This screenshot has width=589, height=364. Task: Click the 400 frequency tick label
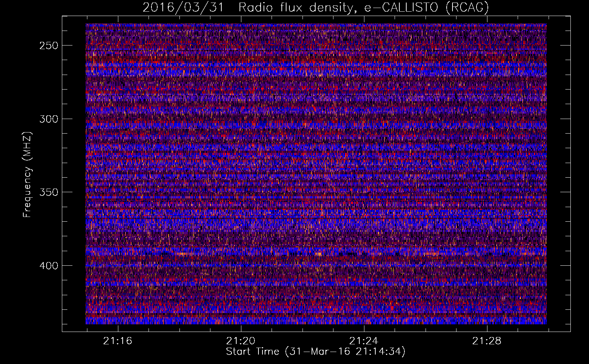pyautogui.click(x=49, y=266)
